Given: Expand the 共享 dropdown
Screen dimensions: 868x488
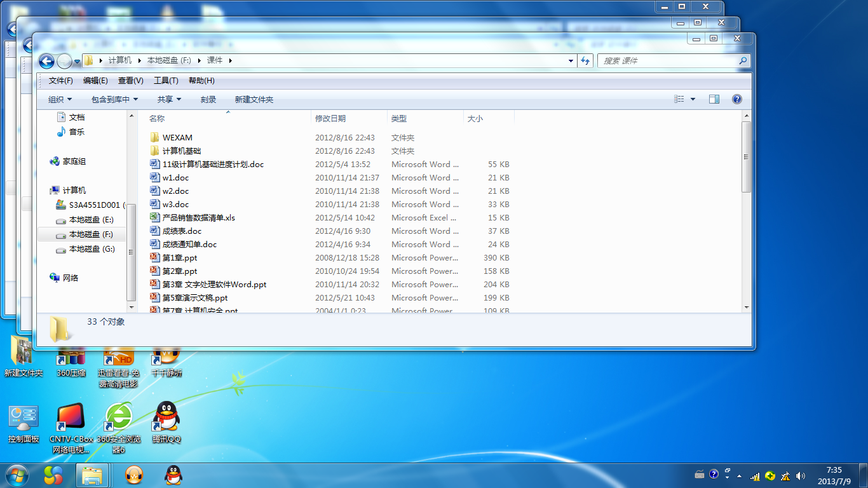Looking at the screenshot, I should pyautogui.click(x=170, y=99).
